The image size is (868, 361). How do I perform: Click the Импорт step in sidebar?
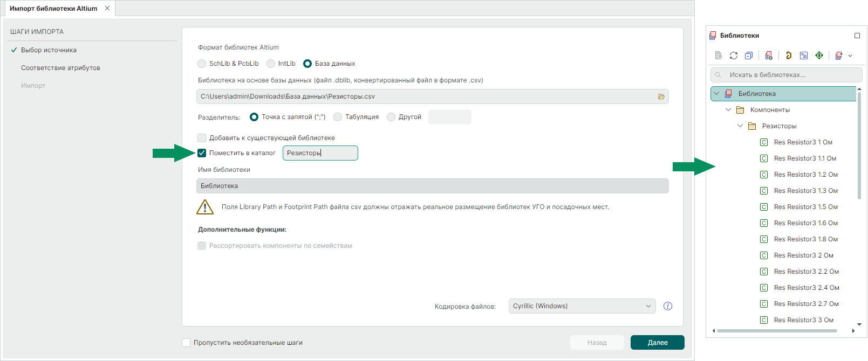tap(33, 86)
